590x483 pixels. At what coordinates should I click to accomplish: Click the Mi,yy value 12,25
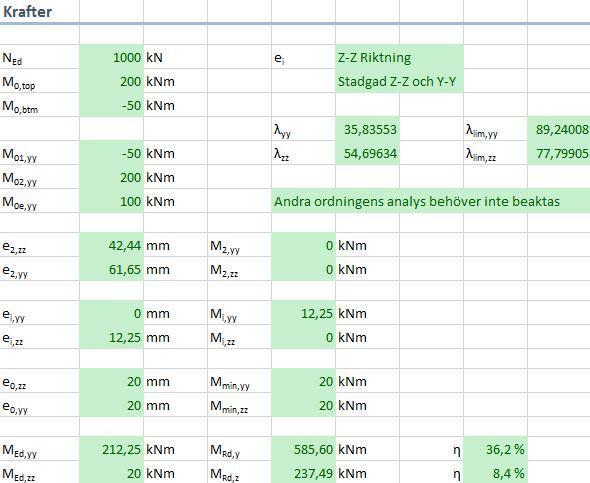click(x=303, y=313)
